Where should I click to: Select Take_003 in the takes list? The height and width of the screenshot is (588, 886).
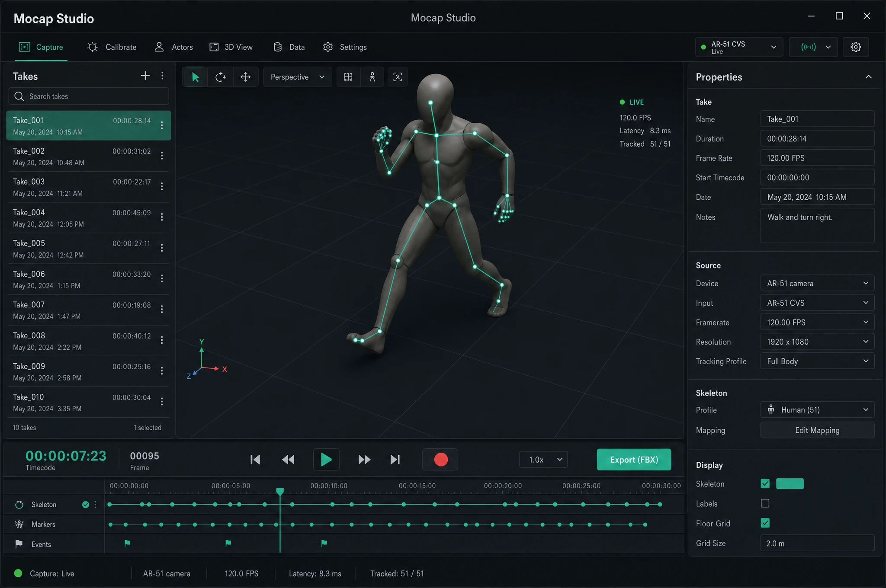pos(88,187)
